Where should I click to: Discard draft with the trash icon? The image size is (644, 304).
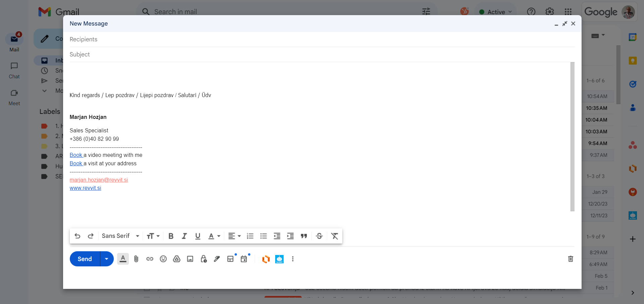[x=570, y=259]
